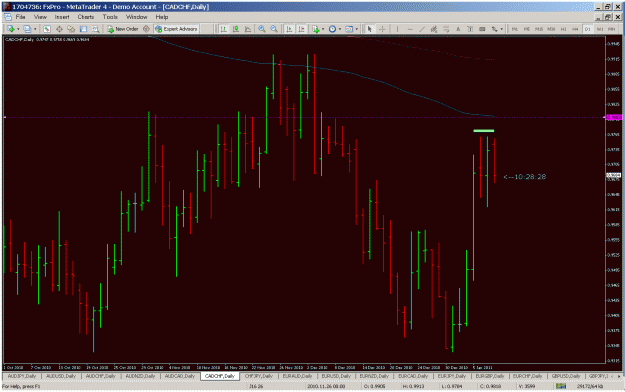
Task: Select the Fibonacci Retracement tool
Action: [x=446, y=29]
